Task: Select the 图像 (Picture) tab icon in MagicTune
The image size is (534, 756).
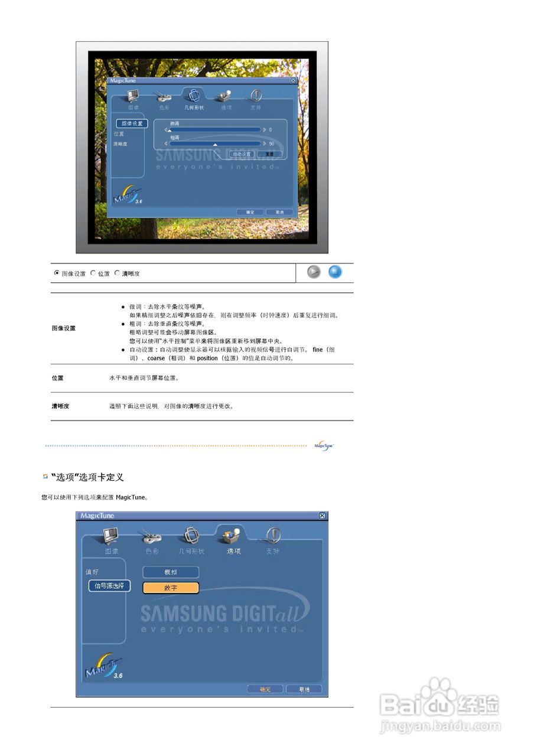Action: [131, 96]
